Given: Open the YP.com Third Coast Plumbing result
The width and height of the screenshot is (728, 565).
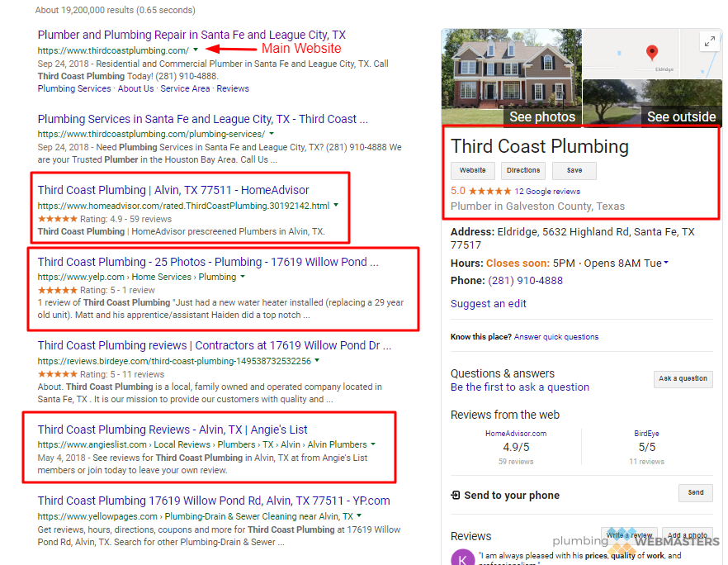Looking at the screenshot, I should coord(214,501).
